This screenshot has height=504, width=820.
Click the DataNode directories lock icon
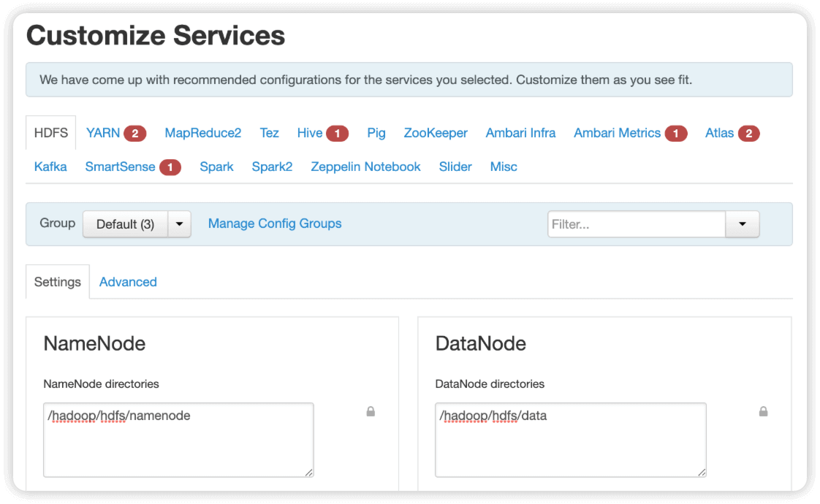click(763, 412)
